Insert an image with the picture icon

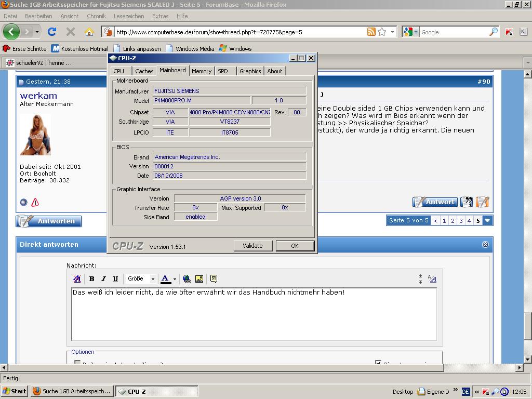199,279
